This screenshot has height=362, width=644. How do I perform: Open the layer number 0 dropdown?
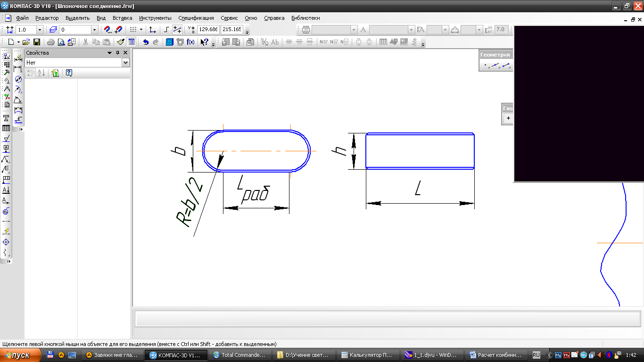tap(94, 30)
